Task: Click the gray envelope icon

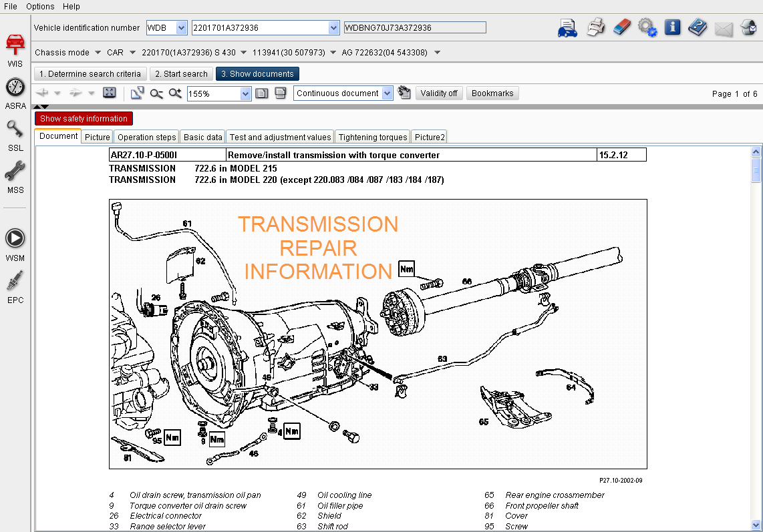Action: click(x=724, y=29)
